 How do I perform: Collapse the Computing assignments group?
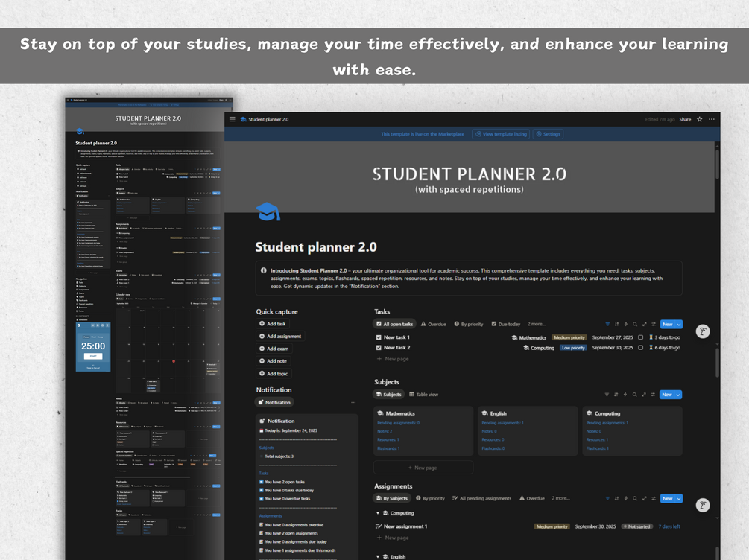tap(378, 513)
